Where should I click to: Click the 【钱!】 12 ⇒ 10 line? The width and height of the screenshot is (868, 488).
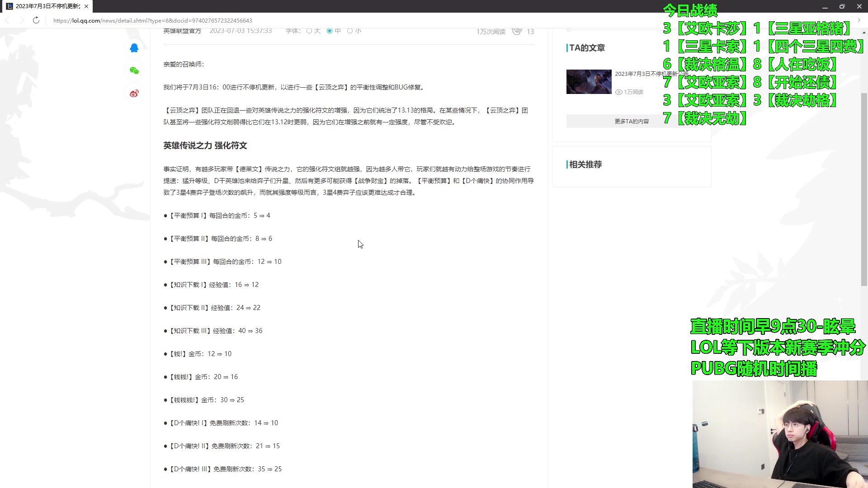(x=198, y=354)
